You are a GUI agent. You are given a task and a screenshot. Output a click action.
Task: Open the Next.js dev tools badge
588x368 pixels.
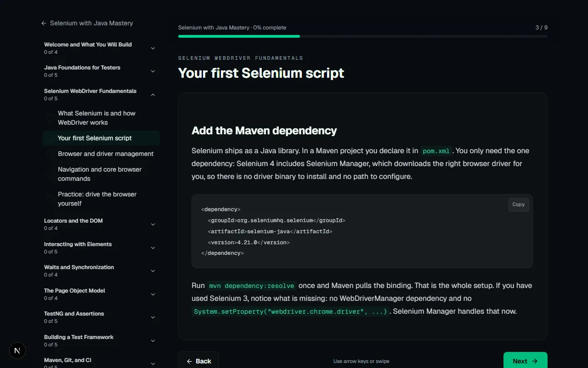[17, 351]
